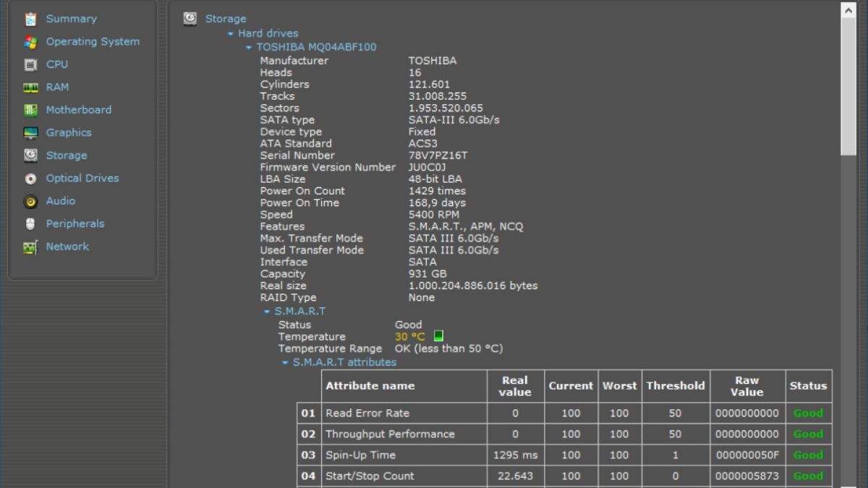Screen dimensions: 868x488
Task: Click the Storage hard disk sidebar icon
Action: click(x=30, y=155)
